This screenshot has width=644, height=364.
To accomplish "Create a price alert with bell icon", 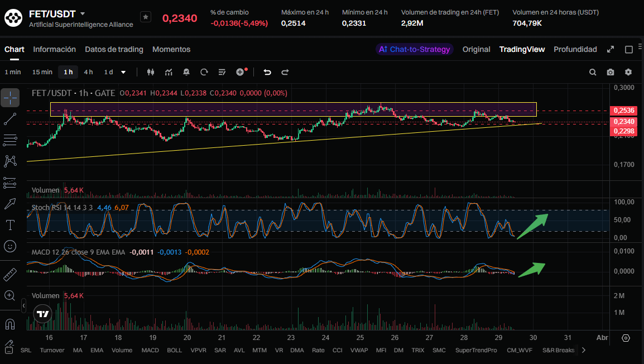I will (186, 72).
